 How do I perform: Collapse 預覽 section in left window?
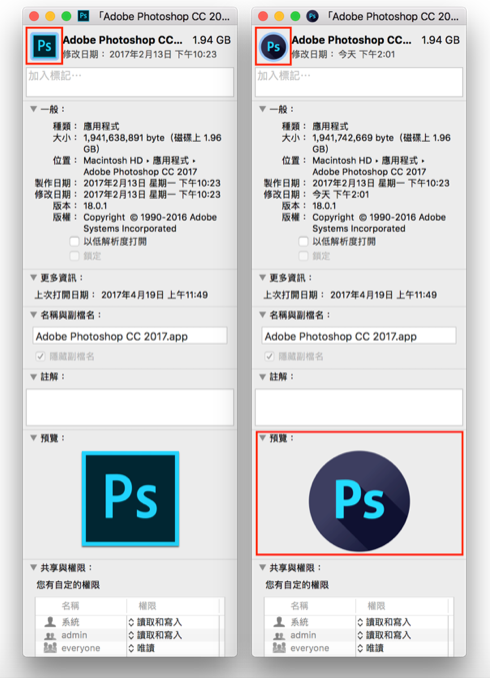(x=33, y=438)
